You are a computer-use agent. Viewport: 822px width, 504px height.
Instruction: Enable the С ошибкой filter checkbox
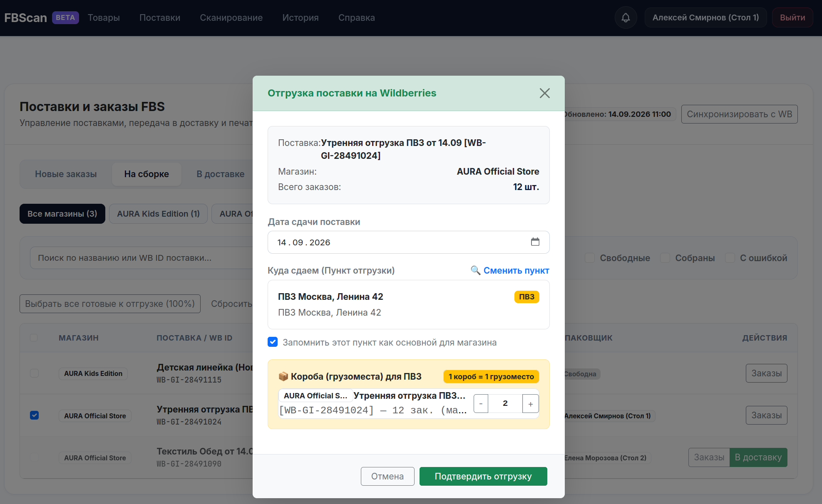[x=730, y=258]
